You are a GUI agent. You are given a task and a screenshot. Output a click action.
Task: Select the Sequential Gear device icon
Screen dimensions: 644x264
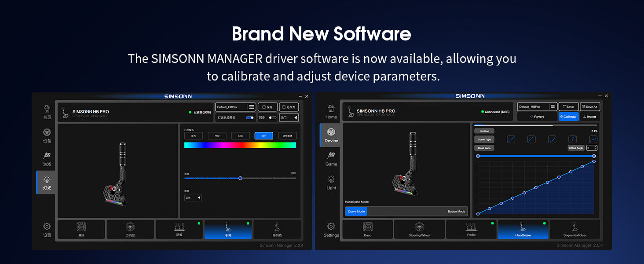[574, 229]
